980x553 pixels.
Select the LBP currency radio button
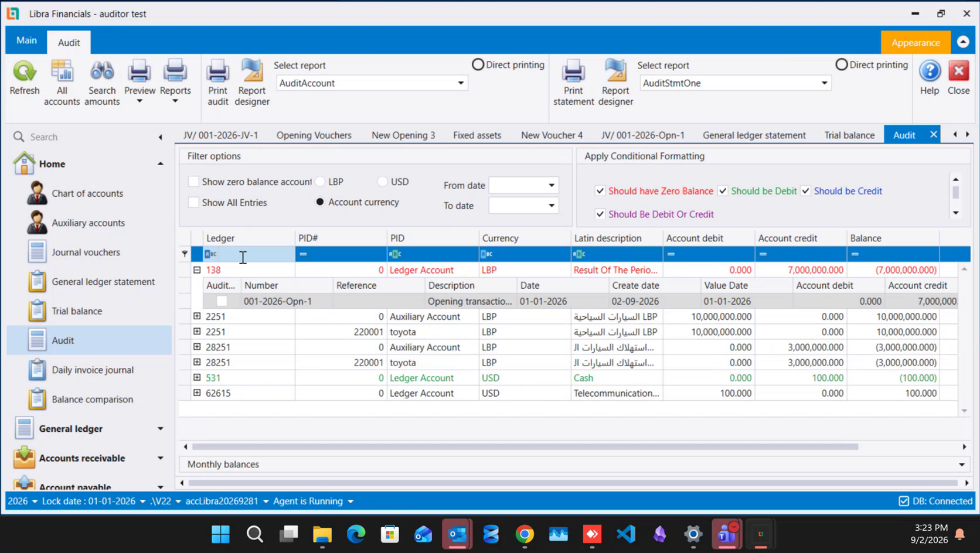coord(320,182)
